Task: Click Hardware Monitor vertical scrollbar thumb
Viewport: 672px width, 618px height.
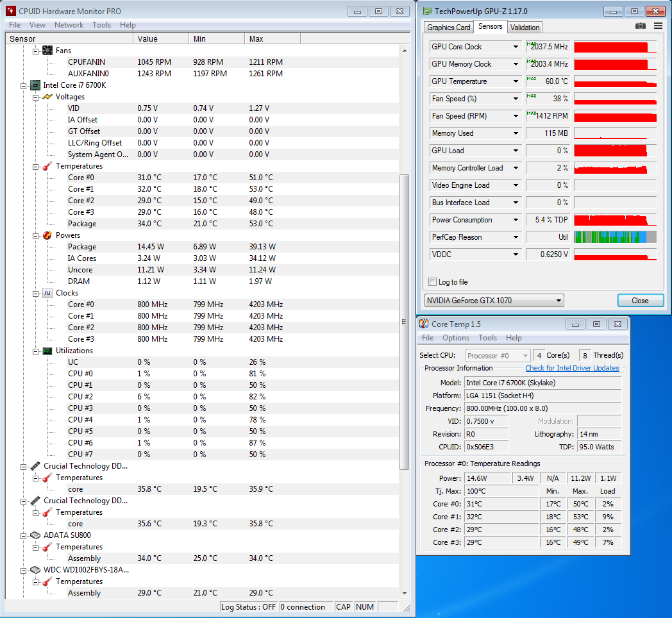Action: [x=404, y=322]
